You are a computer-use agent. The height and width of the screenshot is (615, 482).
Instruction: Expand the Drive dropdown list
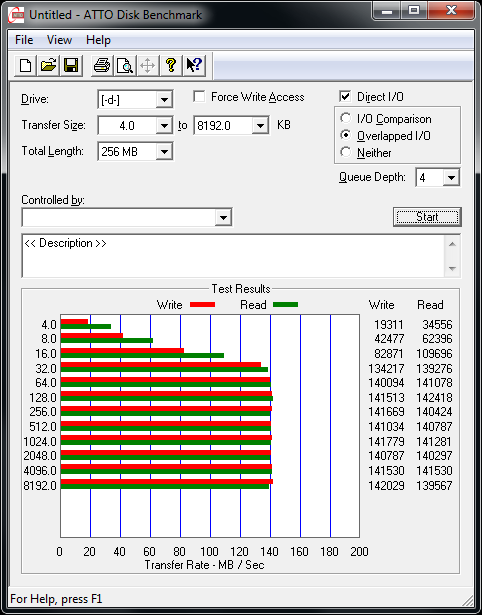tap(164, 100)
